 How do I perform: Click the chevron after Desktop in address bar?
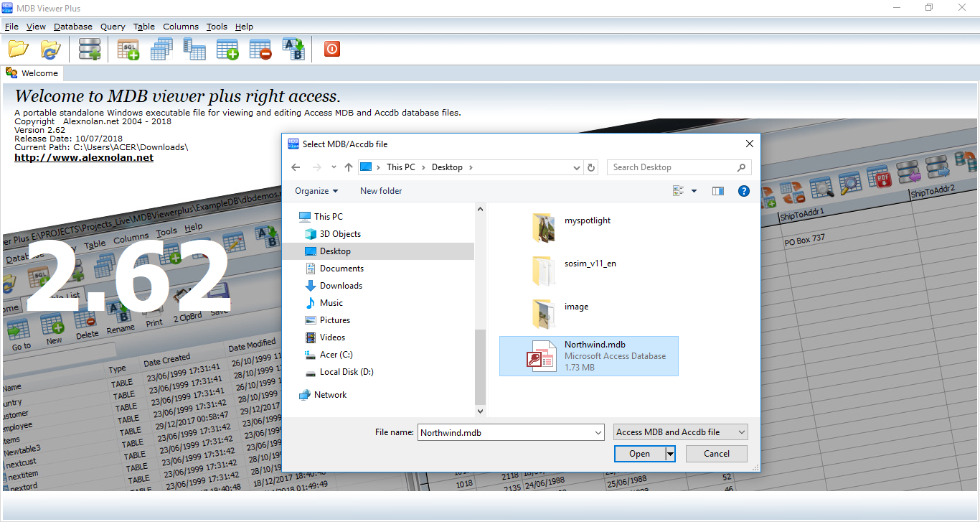pyautogui.click(x=471, y=167)
